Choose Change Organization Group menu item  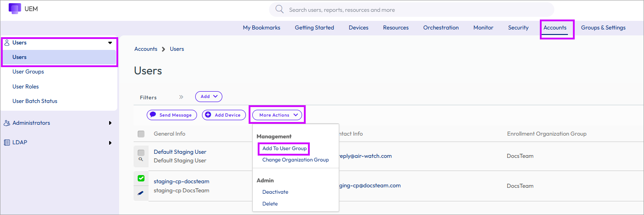296,160
